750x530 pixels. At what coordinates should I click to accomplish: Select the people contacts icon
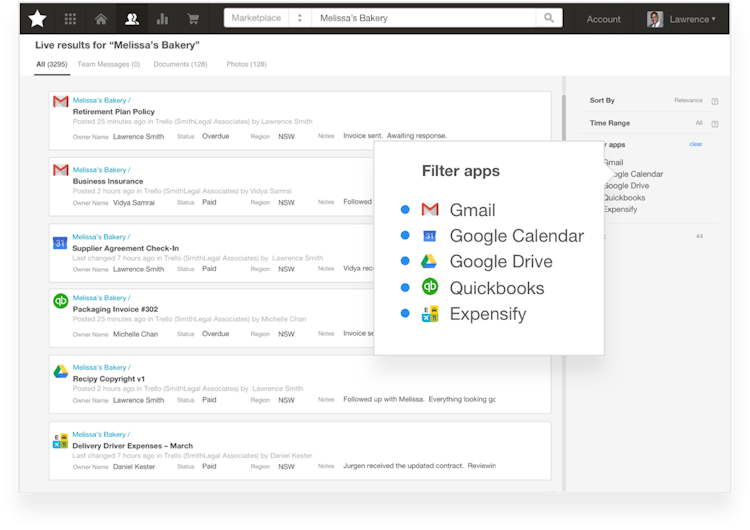132,19
